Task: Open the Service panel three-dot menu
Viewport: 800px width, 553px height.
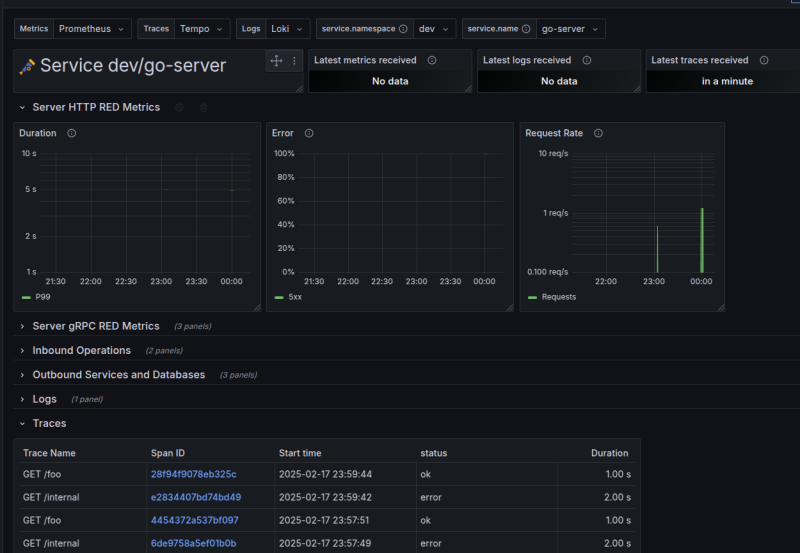Action: pos(294,61)
